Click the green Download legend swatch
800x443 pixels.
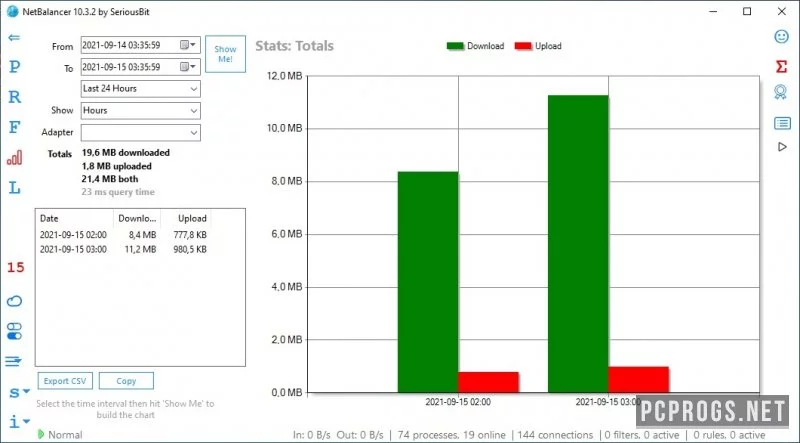455,46
